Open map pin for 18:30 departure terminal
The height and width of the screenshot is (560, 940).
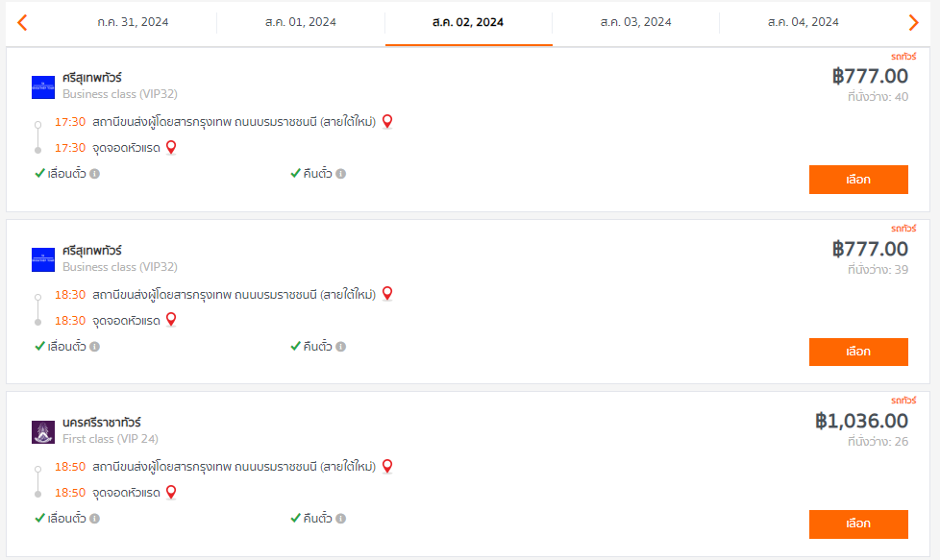point(387,294)
